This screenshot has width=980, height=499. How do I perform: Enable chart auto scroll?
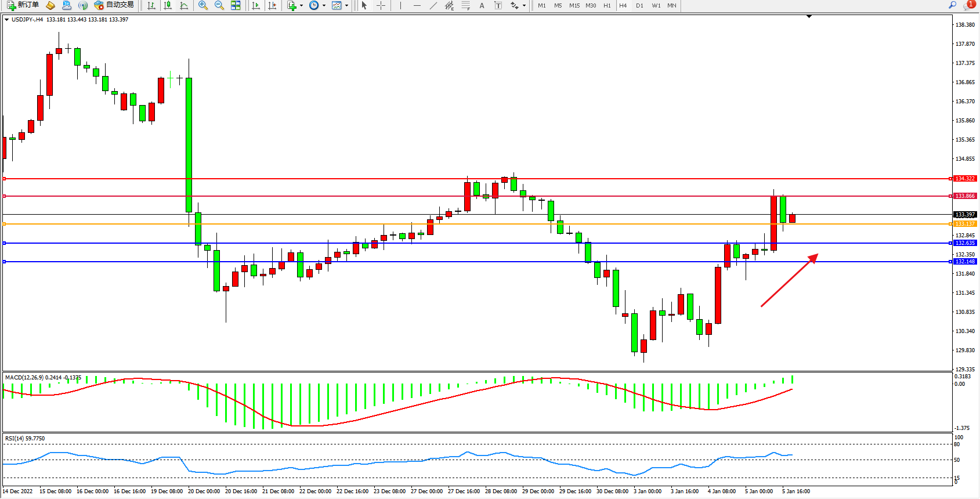pyautogui.click(x=256, y=5)
